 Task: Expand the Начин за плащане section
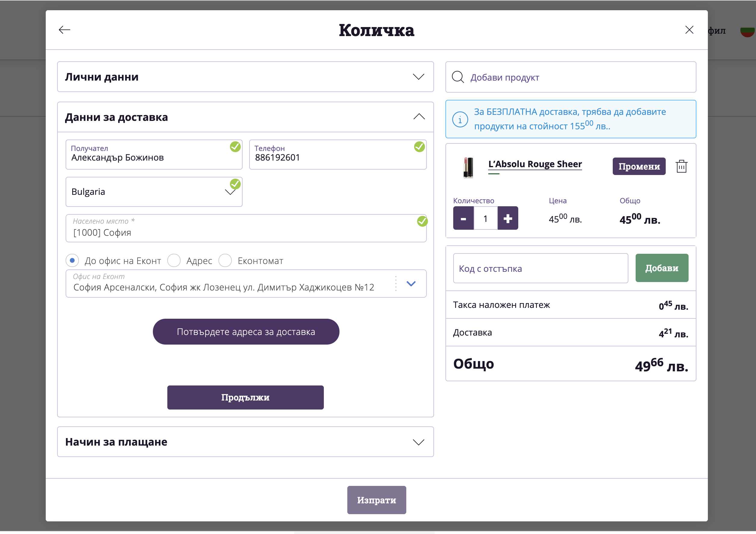[418, 442]
